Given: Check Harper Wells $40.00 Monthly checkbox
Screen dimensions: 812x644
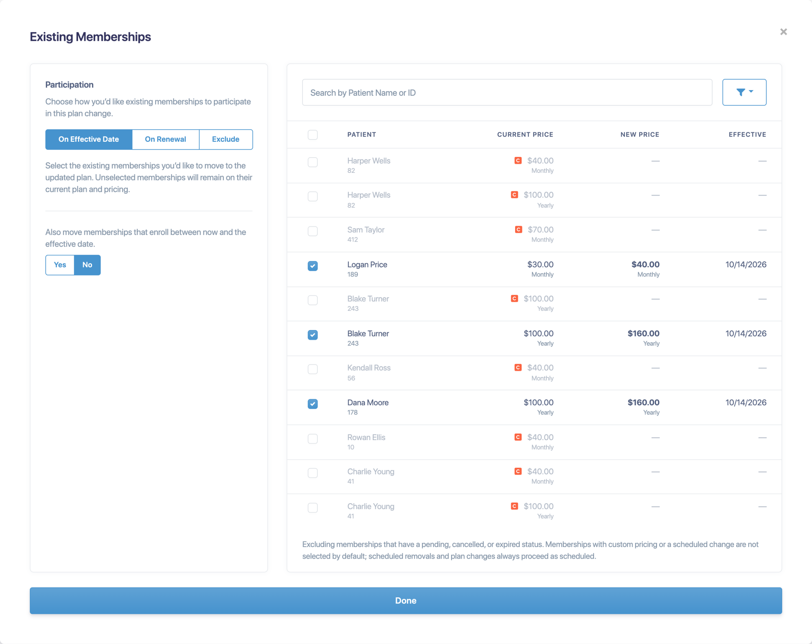Looking at the screenshot, I should 313,162.
